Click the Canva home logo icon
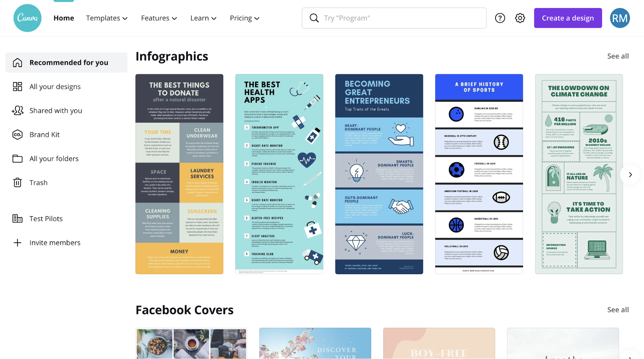The image size is (644, 359). (27, 18)
